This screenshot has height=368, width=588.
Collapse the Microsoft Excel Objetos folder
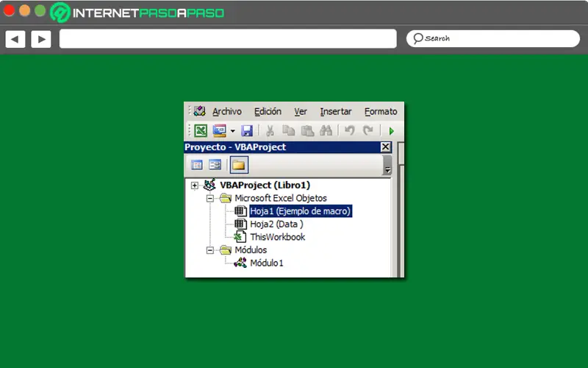[x=210, y=198]
